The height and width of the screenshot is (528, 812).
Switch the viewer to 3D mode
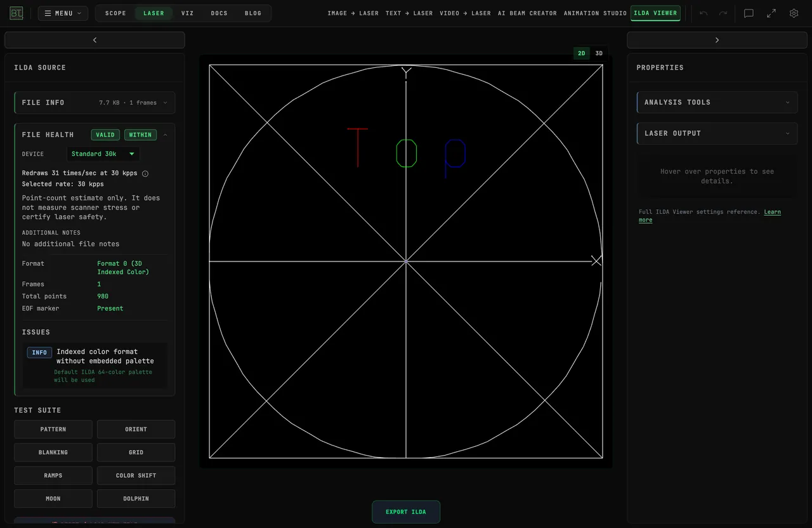[599, 53]
